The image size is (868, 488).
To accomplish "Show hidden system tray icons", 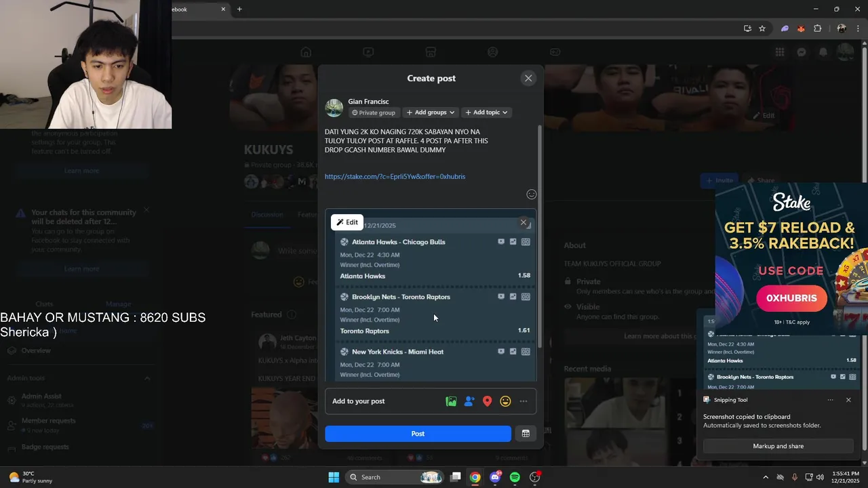I will (766, 477).
